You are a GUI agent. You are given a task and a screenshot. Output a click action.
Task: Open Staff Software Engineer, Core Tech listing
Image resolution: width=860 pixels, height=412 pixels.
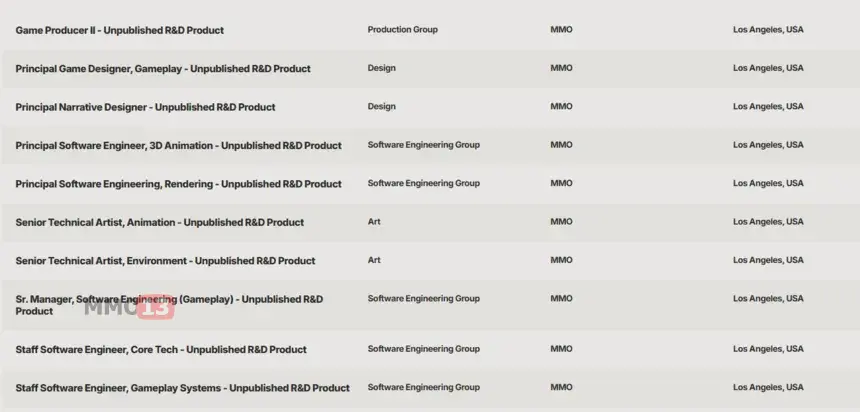click(160, 350)
